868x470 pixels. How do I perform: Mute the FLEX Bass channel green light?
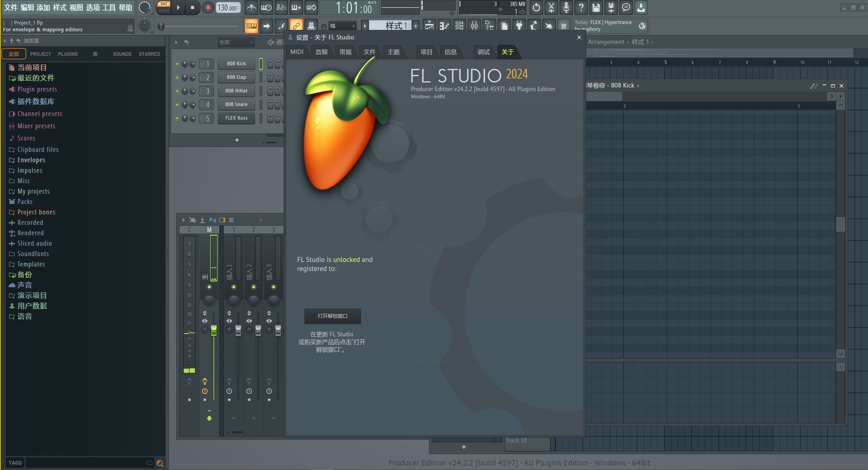click(177, 118)
